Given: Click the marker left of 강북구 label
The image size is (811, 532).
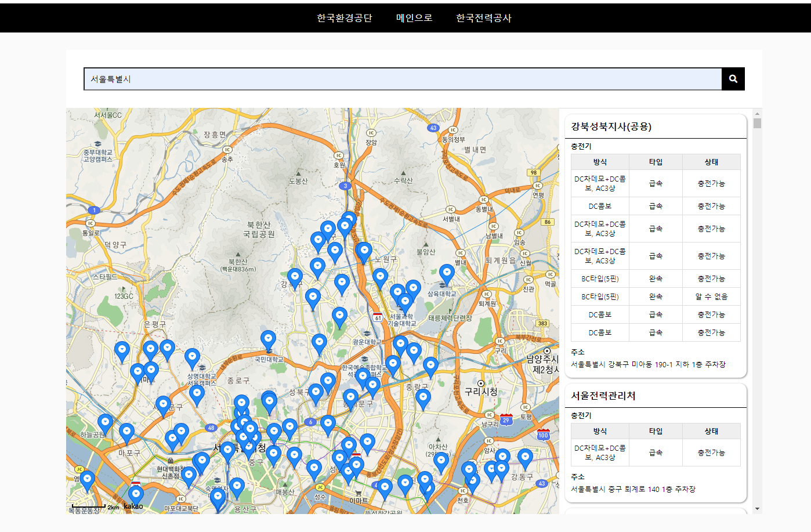Looking at the screenshot, I should (x=295, y=278).
